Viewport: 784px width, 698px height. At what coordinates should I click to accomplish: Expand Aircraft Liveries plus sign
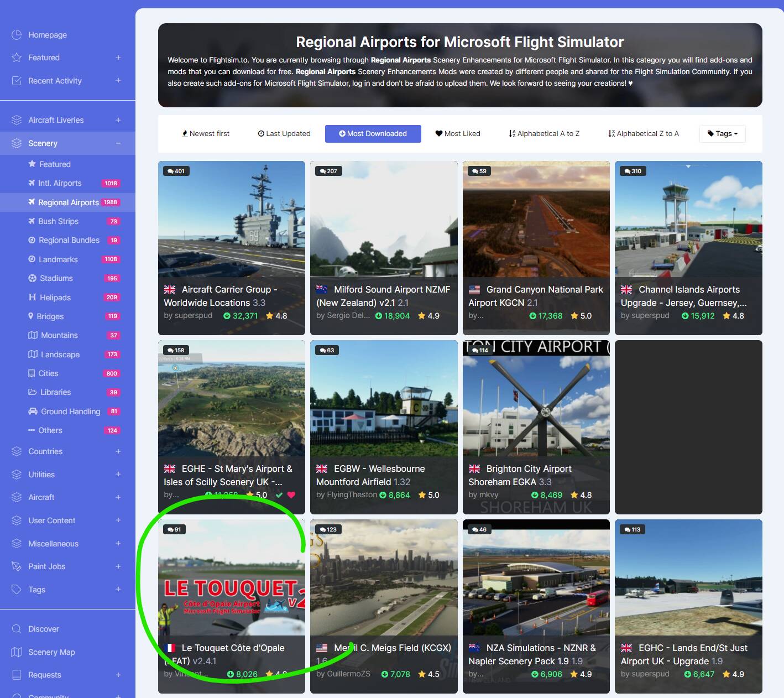point(118,120)
